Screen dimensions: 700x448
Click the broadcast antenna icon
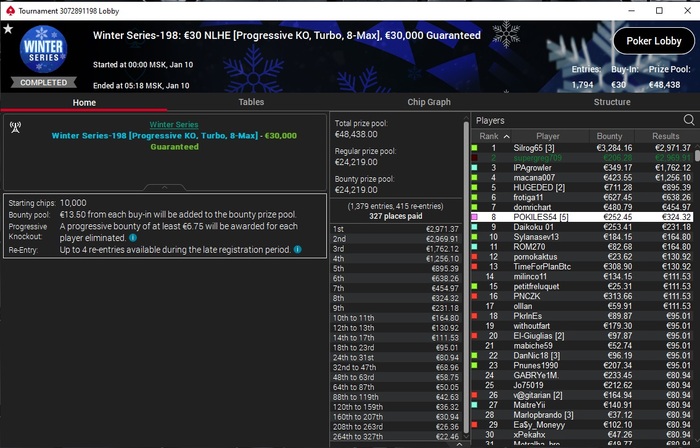pyautogui.click(x=16, y=128)
